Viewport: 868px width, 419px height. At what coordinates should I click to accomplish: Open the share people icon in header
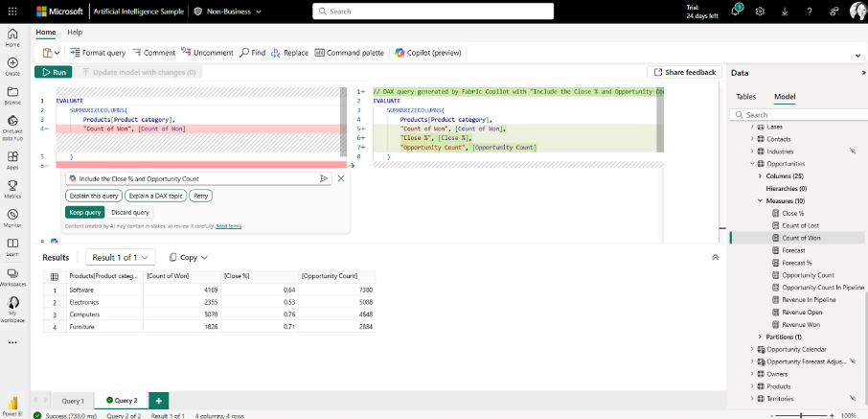coord(834,12)
